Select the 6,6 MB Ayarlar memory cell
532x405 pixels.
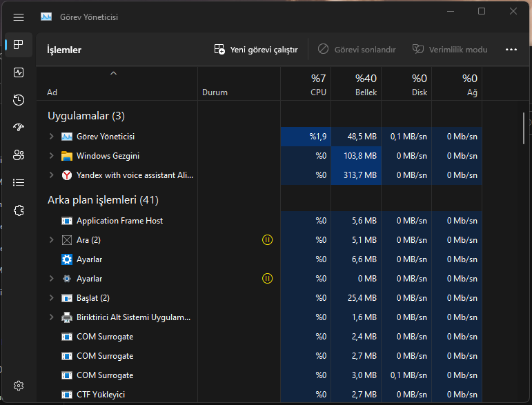[x=356, y=259]
